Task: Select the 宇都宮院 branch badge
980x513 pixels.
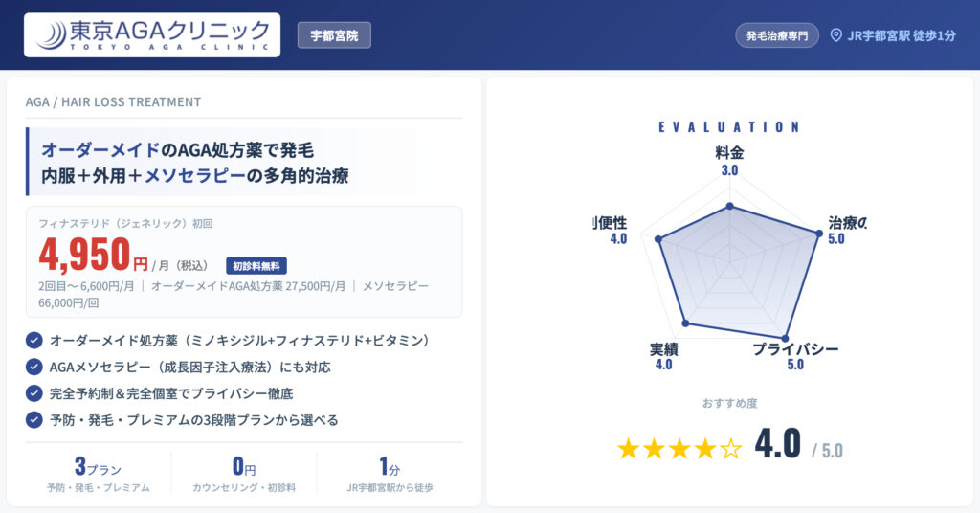Action: (x=334, y=35)
